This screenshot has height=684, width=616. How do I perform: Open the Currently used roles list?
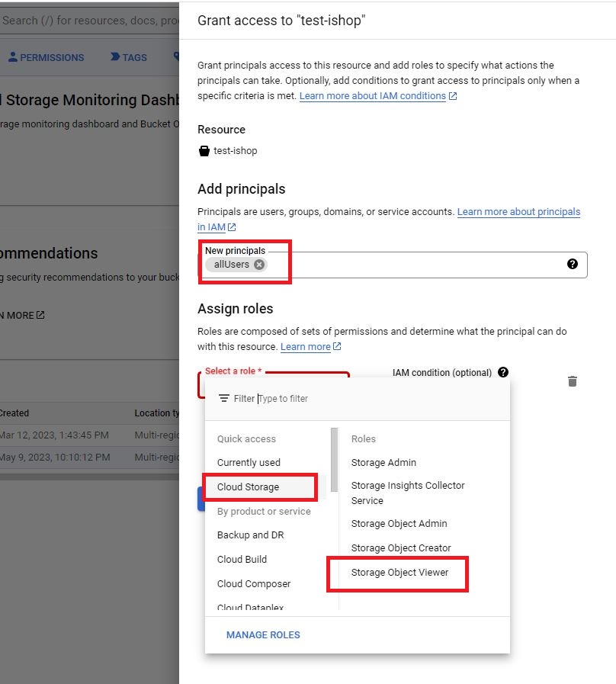tap(249, 463)
